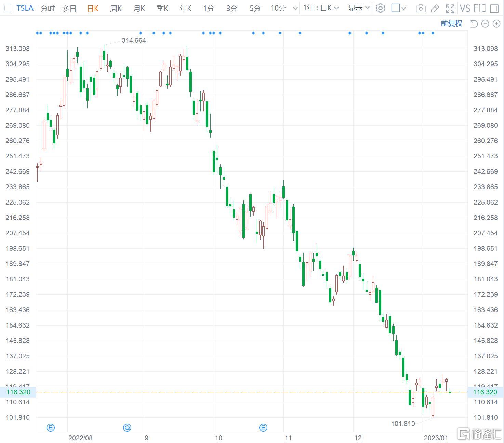Select the pencil drawing tool
504x443 pixels.
click(x=435, y=8)
